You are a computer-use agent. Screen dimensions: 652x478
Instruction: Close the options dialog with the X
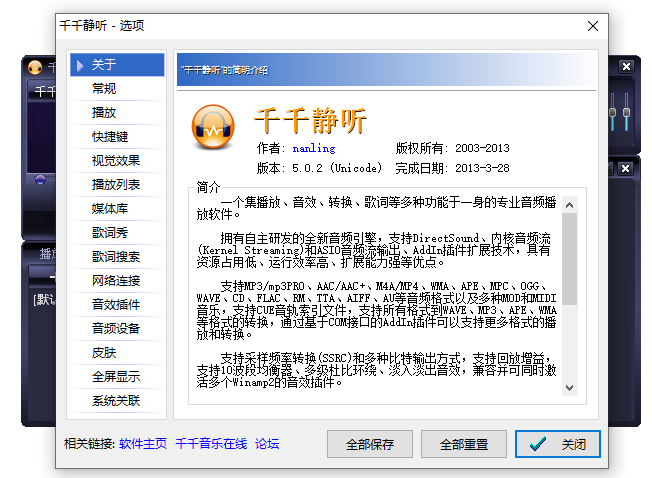591,25
